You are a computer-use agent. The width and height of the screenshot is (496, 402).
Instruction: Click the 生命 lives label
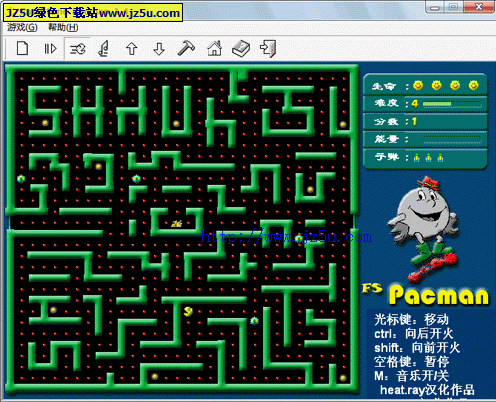384,86
